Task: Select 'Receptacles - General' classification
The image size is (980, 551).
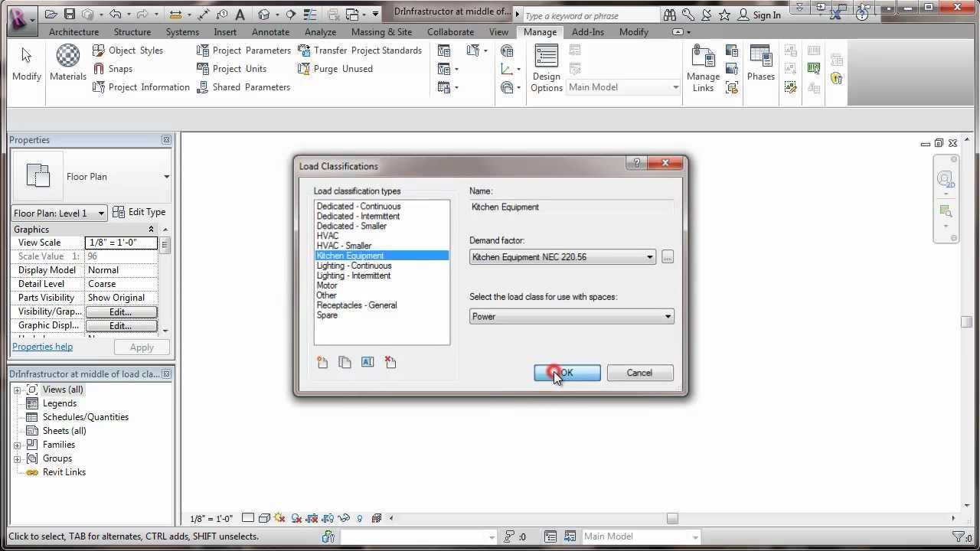Action: (x=357, y=305)
